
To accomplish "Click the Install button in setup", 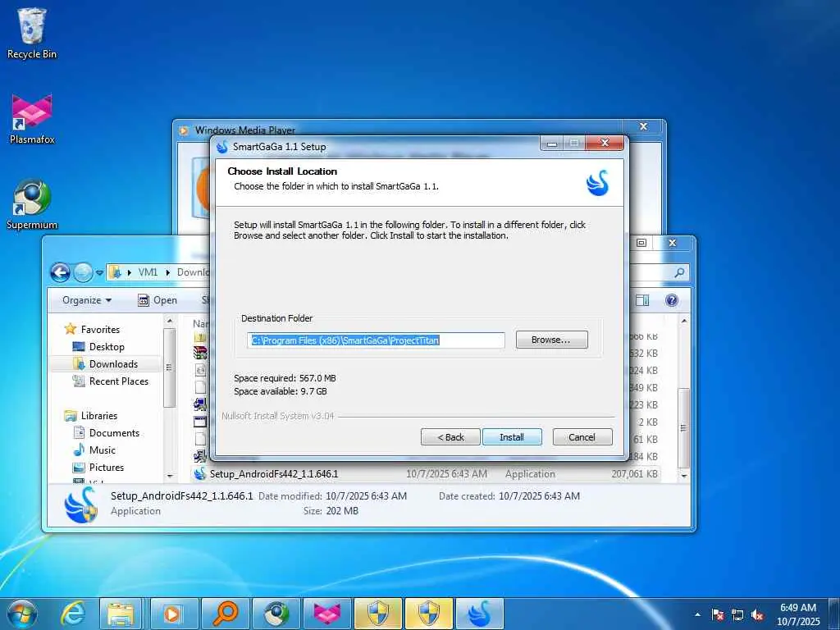I will pyautogui.click(x=512, y=437).
